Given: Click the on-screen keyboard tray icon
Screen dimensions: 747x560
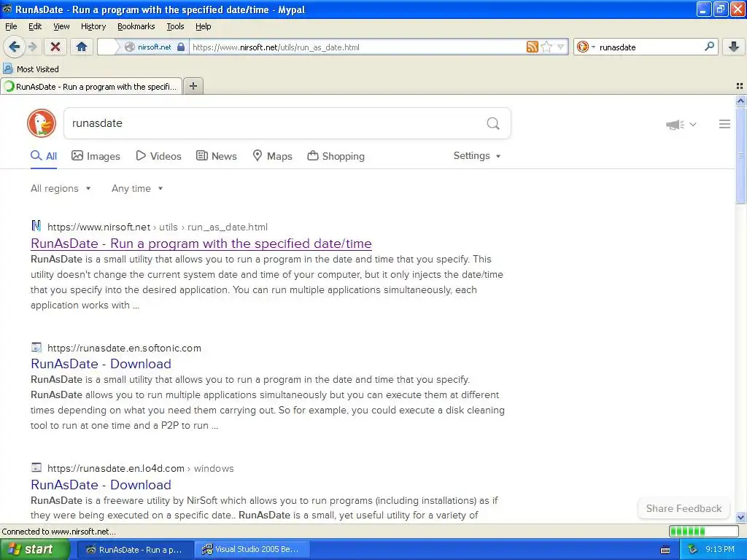Looking at the screenshot, I should pos(665,550).
